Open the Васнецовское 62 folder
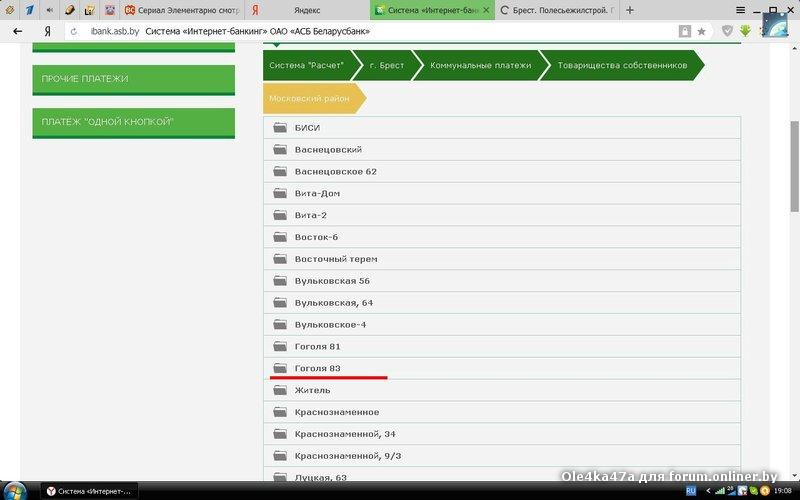 pyautogui.click(x=502, y=171)
